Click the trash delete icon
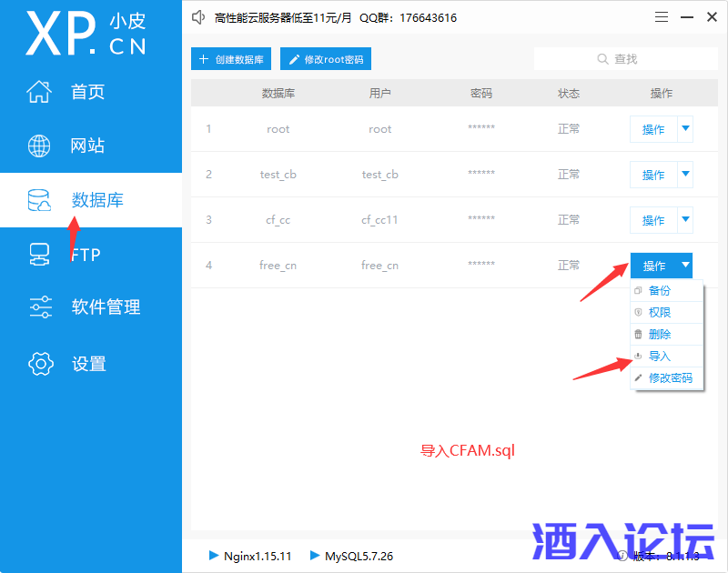 point(638,334)
